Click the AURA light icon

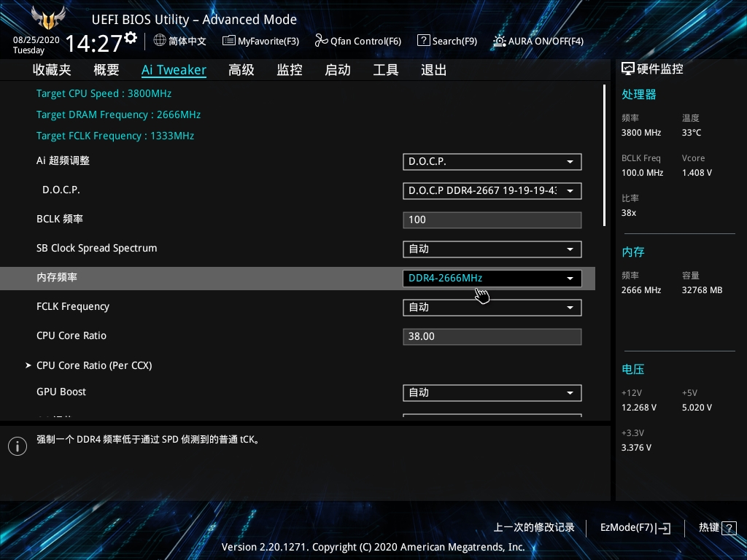coord(499,41)
